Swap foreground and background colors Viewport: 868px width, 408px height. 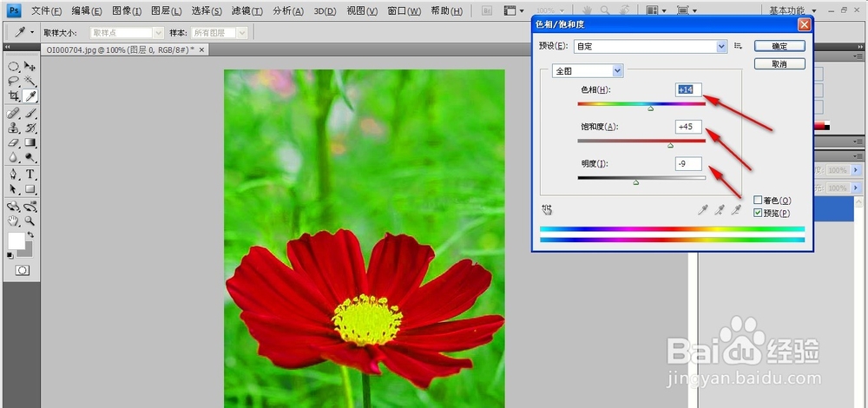click(x=30, y=234)
